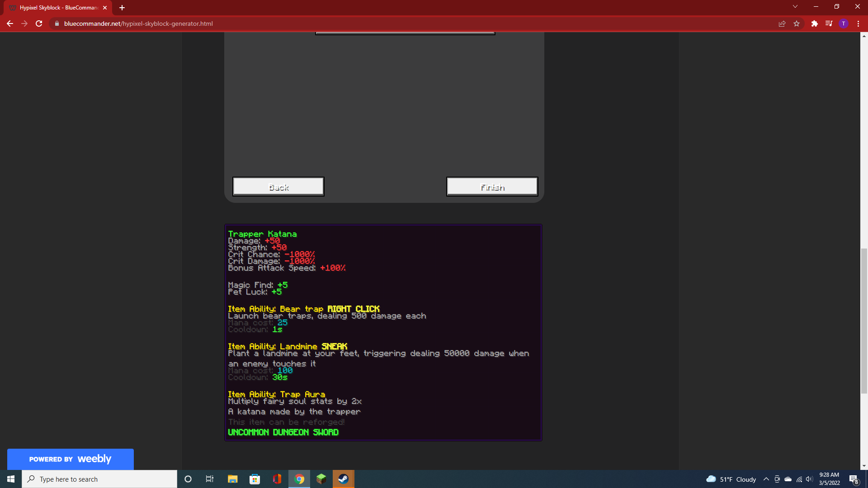Open the clock showing 9:28 AM
This screenshot has width=868, height=488.
click(829, 479)
